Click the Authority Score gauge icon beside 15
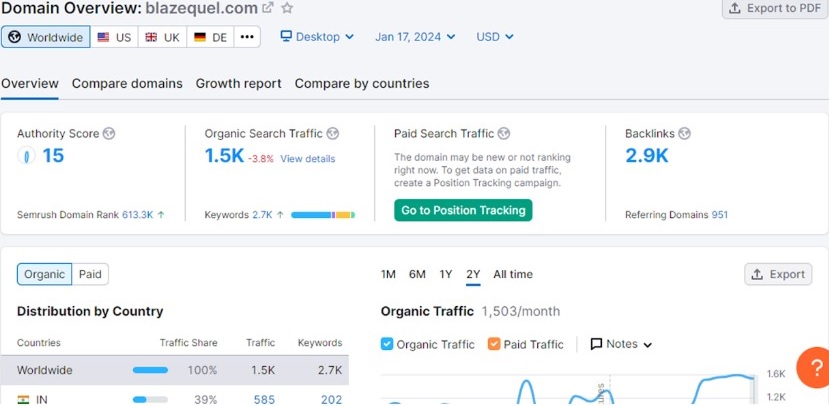 click(26, 156)
